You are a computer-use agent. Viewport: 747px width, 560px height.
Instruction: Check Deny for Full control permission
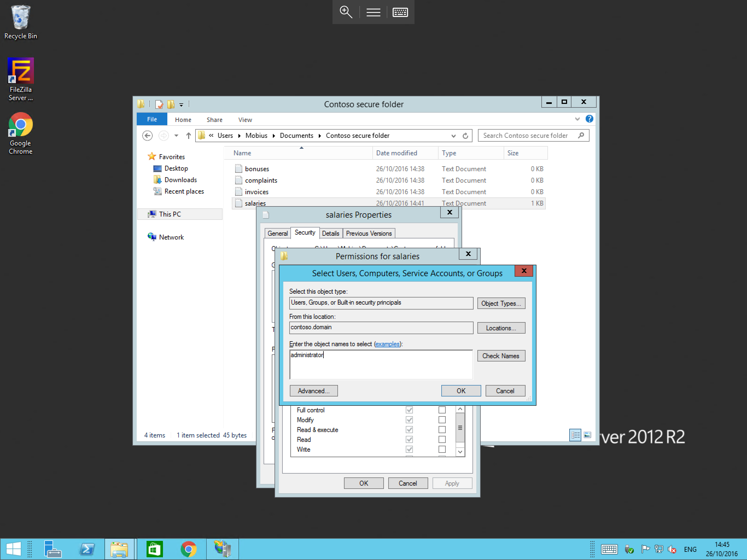(x=442, y=410)
